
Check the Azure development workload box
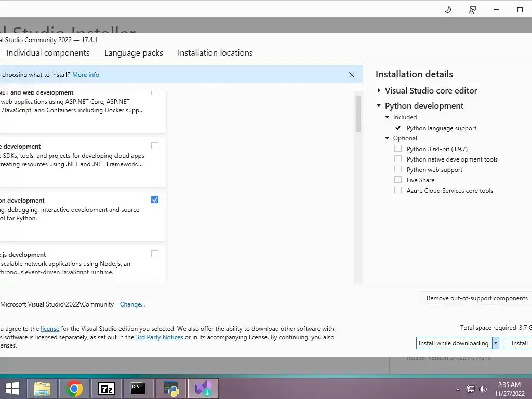click(x=155, y=145)
